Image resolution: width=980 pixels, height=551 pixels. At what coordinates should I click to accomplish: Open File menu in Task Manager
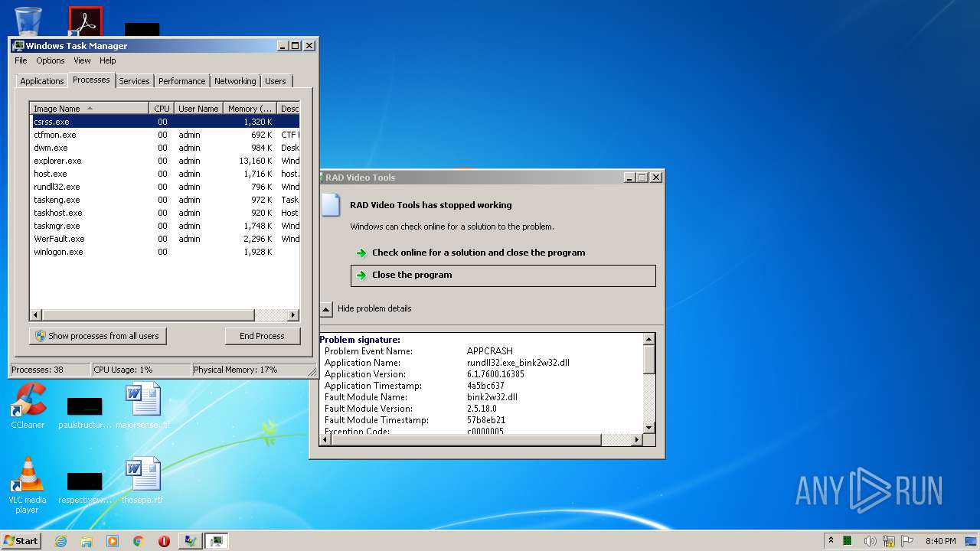pyautogui.click(x=21, y=60)
